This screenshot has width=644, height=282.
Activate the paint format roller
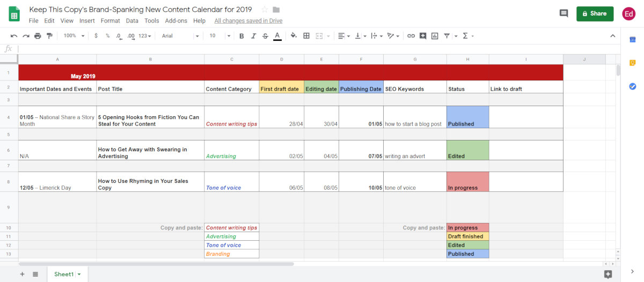(x=49, y=36)
